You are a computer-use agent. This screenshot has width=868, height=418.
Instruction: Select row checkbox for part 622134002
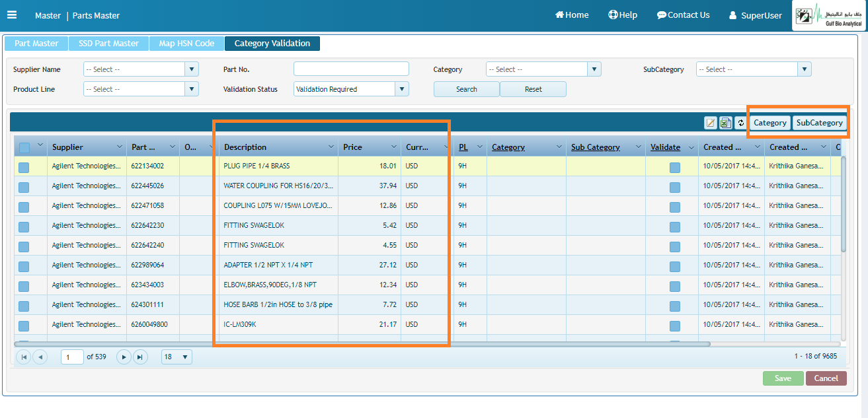point(24,168)
